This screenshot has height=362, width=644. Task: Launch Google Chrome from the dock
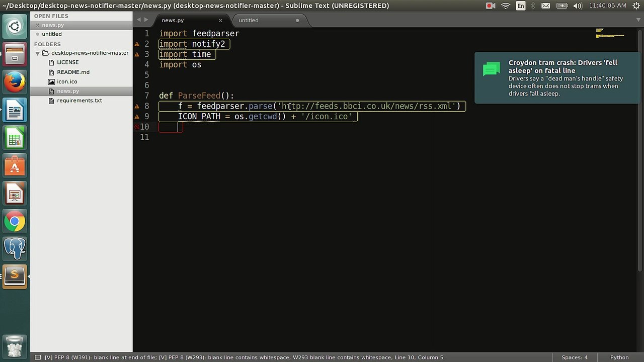click(15, 221)
